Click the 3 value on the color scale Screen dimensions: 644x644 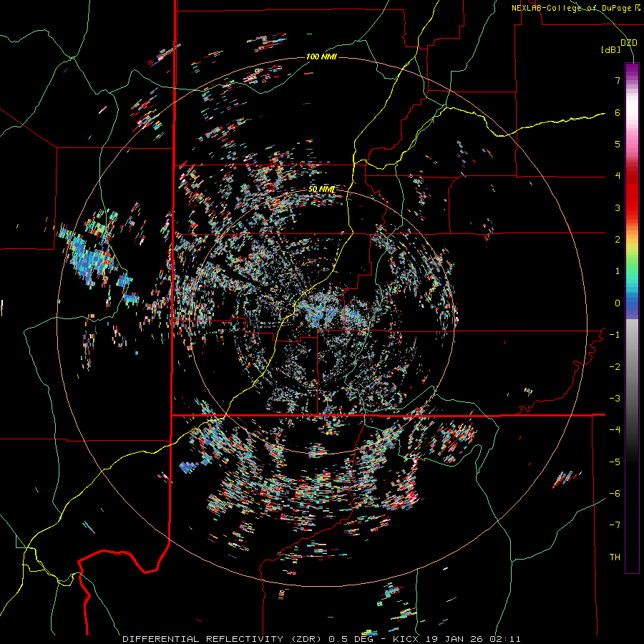click(618, 208)
